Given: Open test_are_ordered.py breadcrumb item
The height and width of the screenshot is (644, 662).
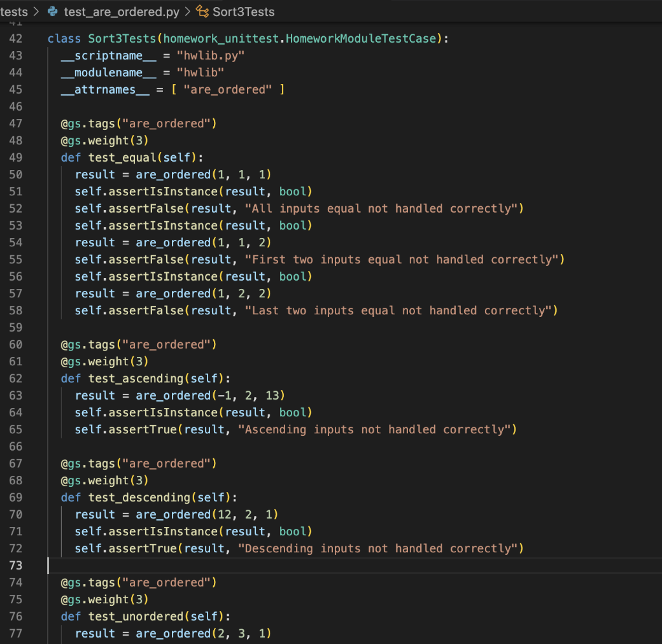Looking at the screenshot, I should pyautogui.click(x=122, y=12).
